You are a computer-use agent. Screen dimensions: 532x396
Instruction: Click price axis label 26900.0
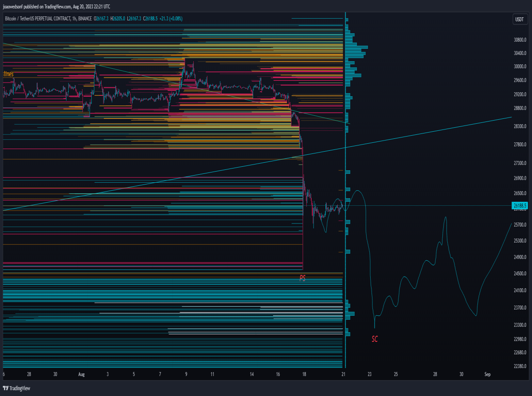coord(520,178)
